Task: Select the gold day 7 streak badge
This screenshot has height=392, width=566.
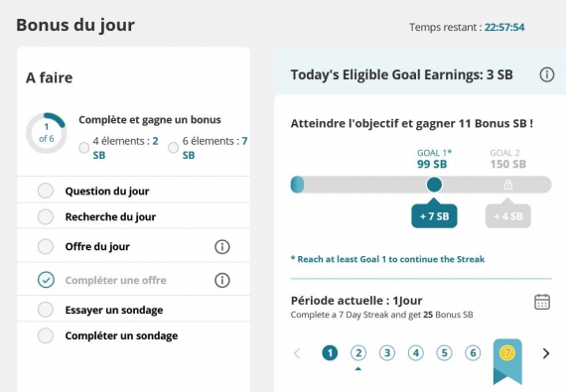Action: [x=506, y=352]
